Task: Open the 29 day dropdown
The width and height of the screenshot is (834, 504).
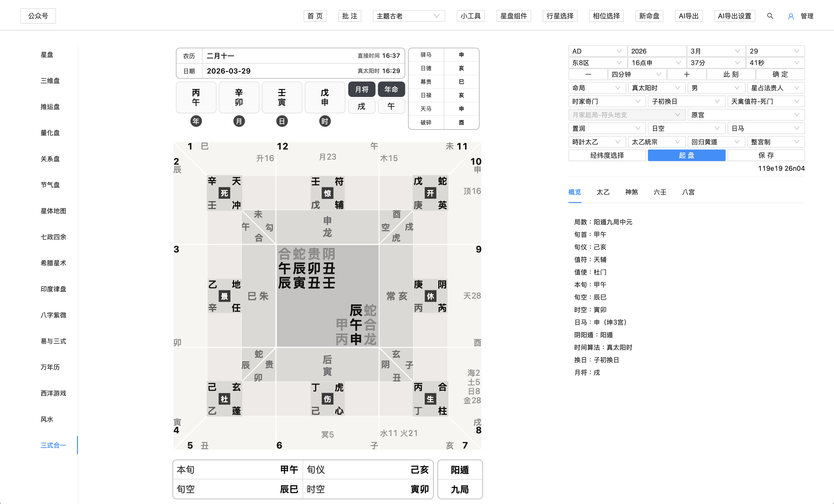Action: 775,51
